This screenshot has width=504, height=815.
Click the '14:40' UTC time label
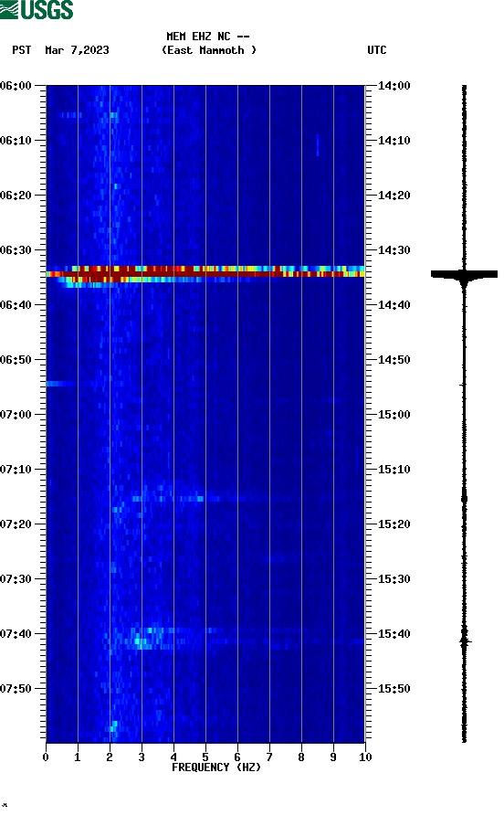[x=394, y=305]
